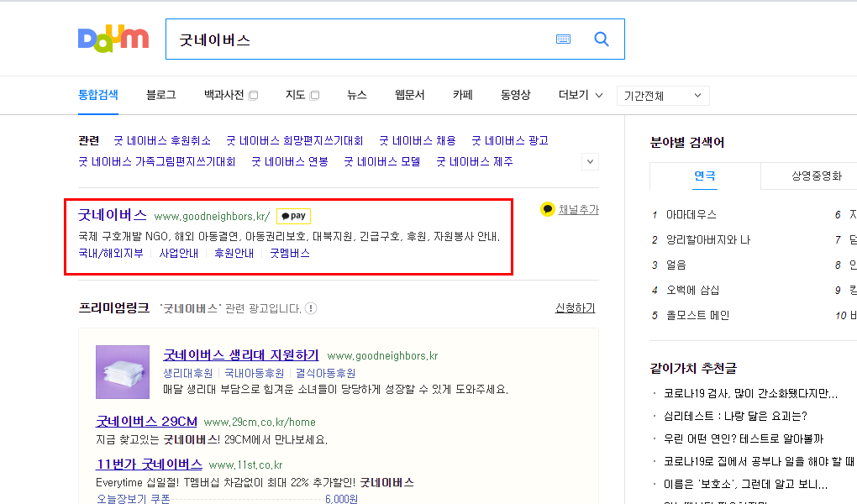The image size is (857, 504).
Task: Open the 생리대후원 ad sublink
Action: click(188, 373)
